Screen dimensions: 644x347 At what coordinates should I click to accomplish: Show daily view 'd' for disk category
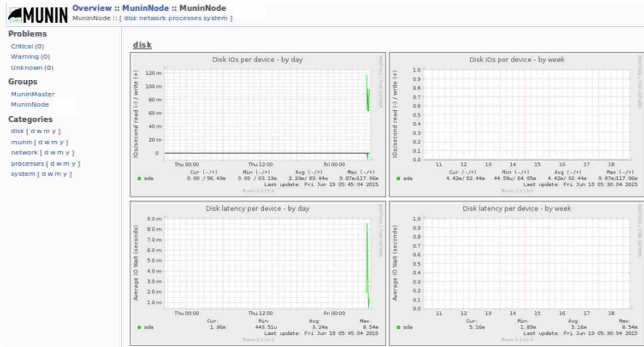click(x=33, y=131)
